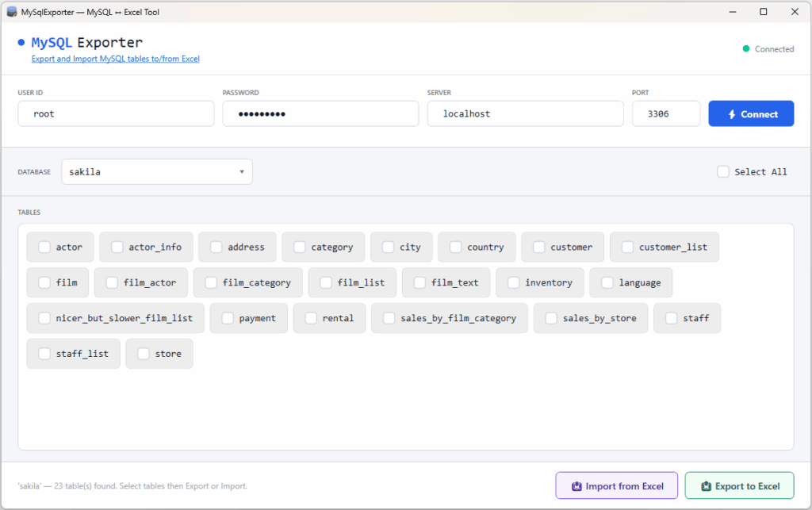Tick the customer_list table
This screenshot has height=510, width=812.
(628, 247)
